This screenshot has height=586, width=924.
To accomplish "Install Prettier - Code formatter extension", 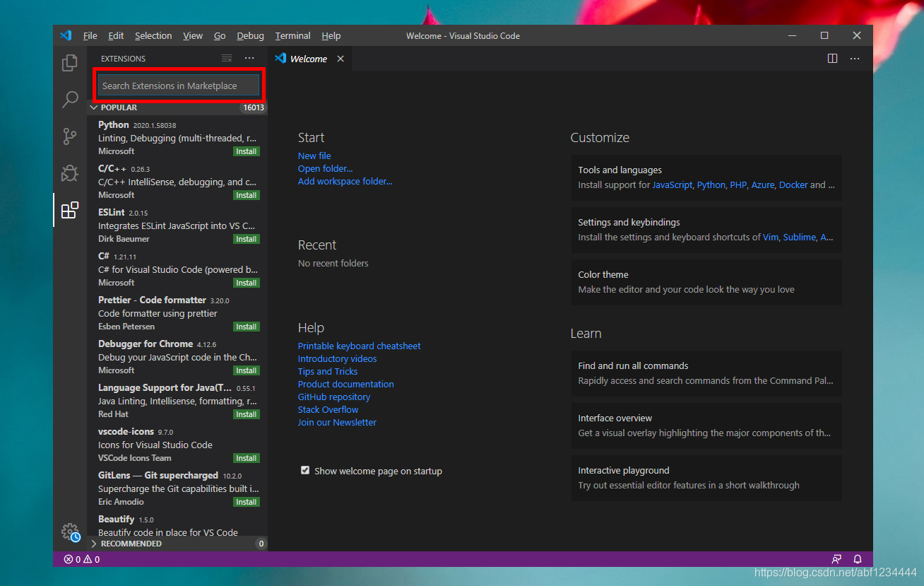I will coord(247,327).
